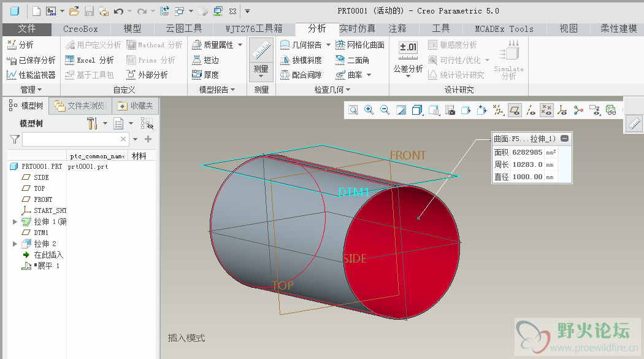Click the Zoom In magnifier icon
The width and height of the screenshot is (644, 359).
pos(369,110)
